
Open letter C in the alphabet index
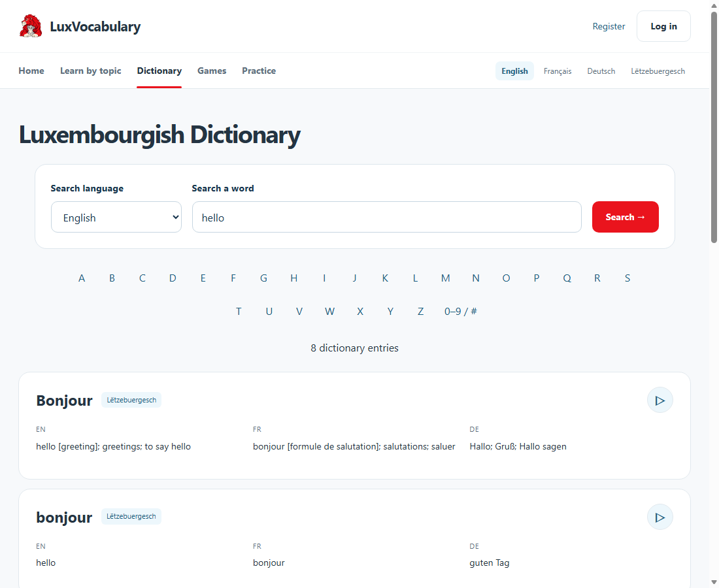click(x=142, y=278)
